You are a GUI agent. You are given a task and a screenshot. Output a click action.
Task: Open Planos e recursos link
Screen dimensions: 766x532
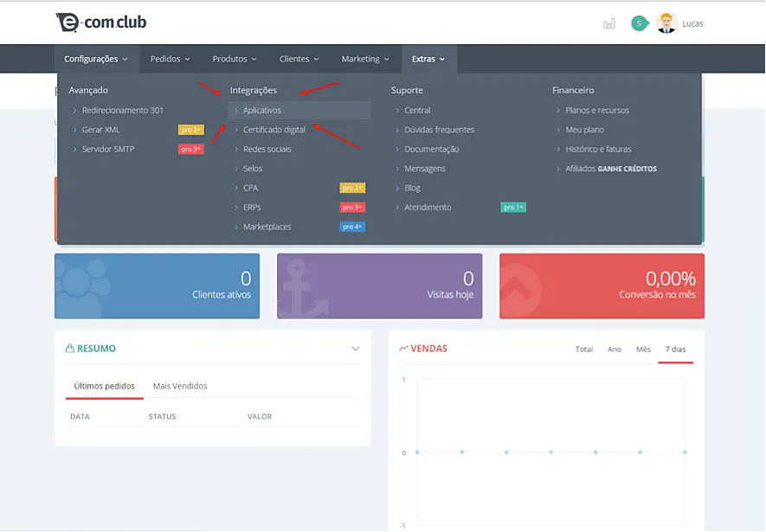pos(596,111)
